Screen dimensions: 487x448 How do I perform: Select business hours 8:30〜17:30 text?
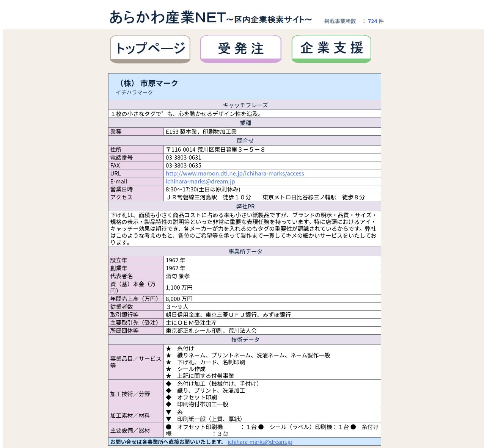(203, 190)
